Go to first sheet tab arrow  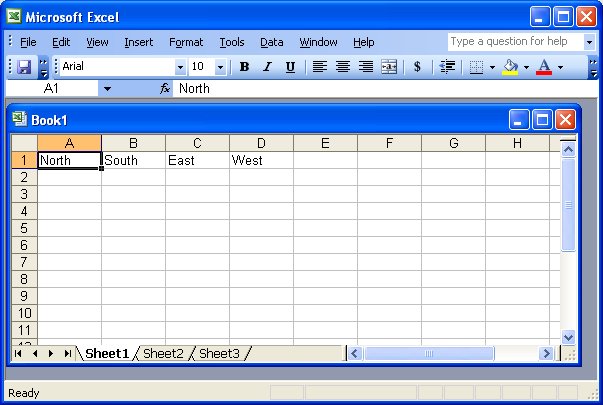pos(18,353)
